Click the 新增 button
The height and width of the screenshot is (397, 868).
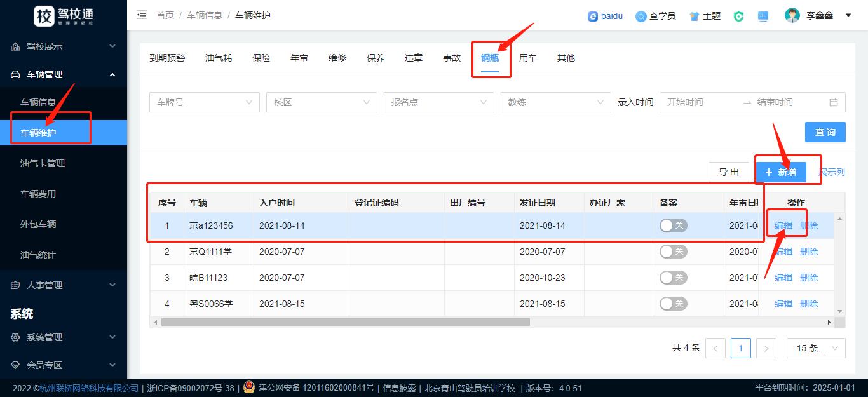click(781, 172)
